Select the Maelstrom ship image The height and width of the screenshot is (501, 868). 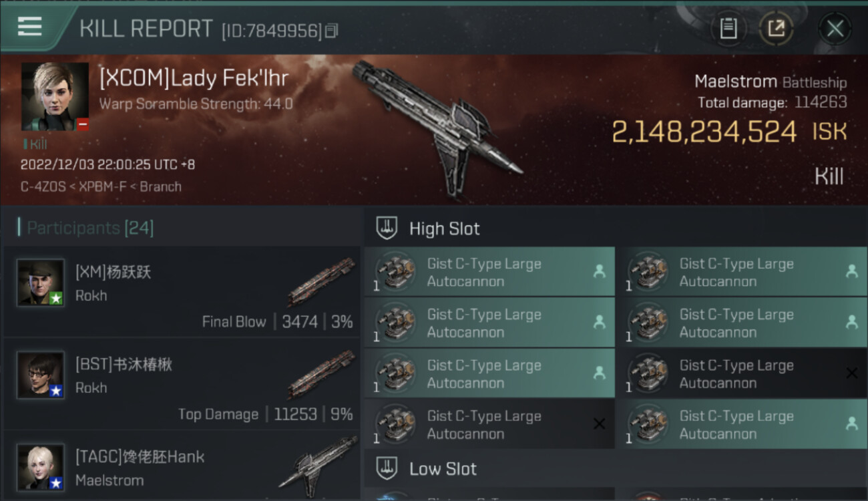point(437,127)
